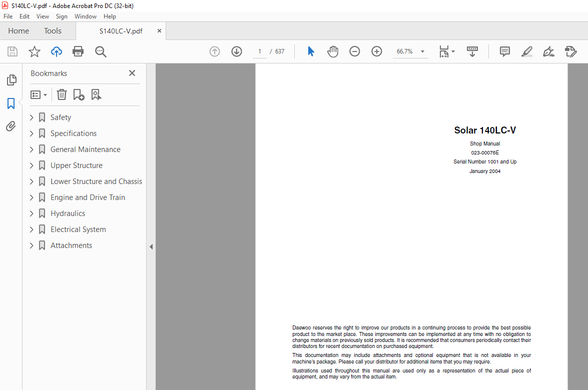Enable the scrolling read mode icon
588x390 pixels.
coord(472,51)
